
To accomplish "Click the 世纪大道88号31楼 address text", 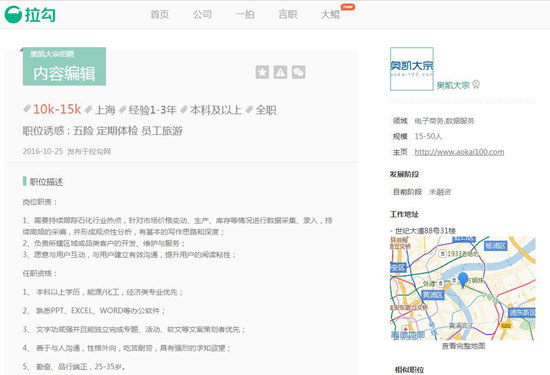I will click(x=425, y=231).
